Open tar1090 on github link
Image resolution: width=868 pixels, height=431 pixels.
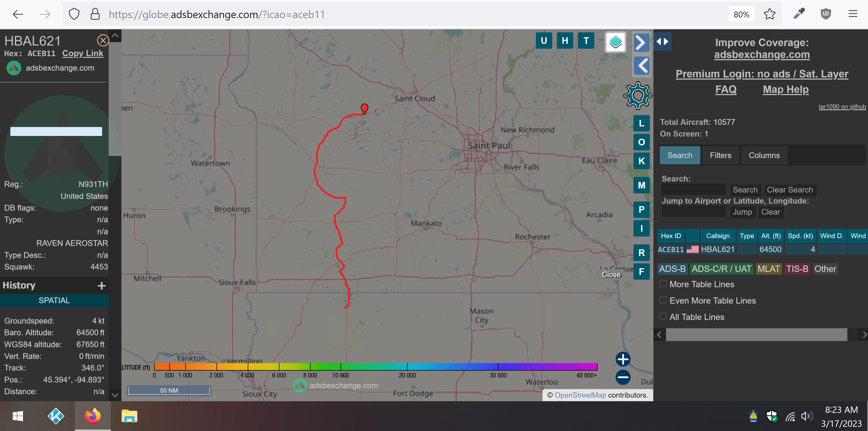click(x=842, y=107)
